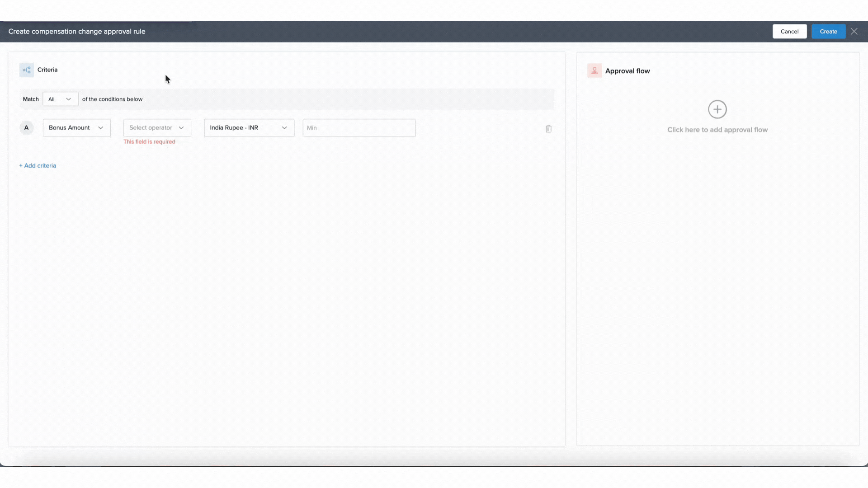
Task: Click the 'This field is required' error message
Action: point(149,142)
